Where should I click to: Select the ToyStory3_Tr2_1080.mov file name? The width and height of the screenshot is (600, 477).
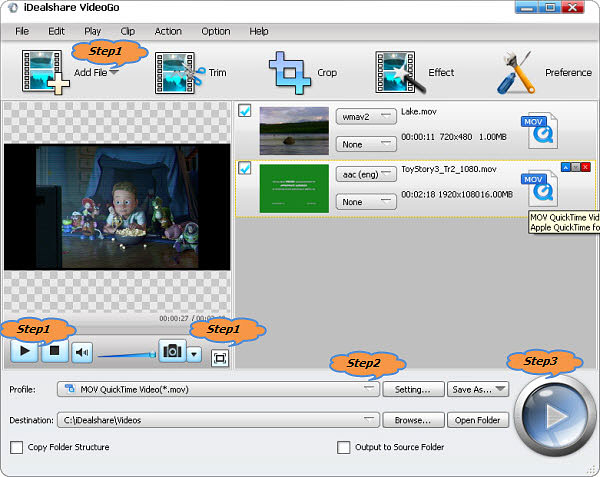[449, 169]
